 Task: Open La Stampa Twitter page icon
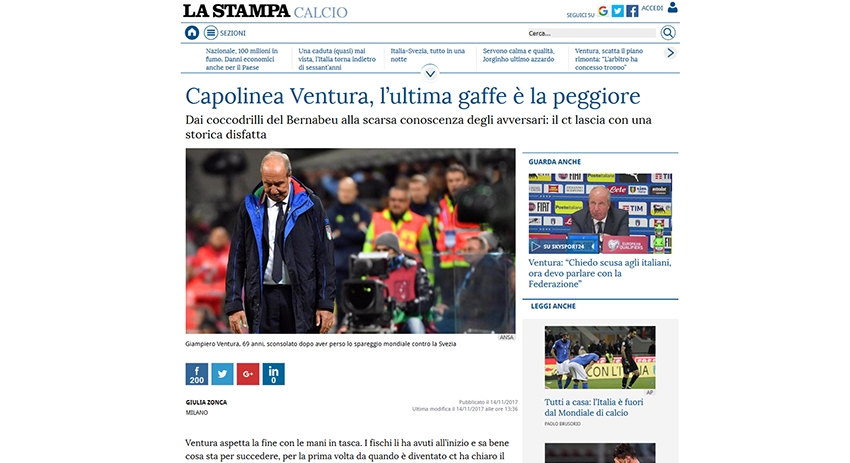(617, 11)
